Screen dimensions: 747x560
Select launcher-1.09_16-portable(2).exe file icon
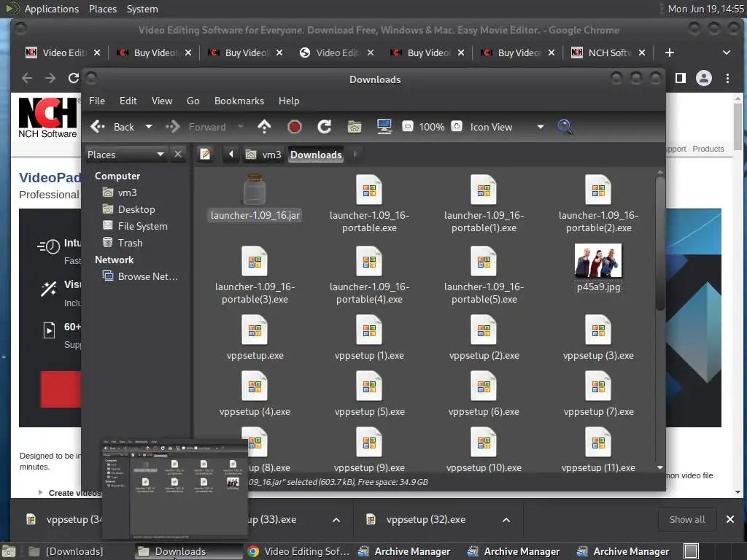click(598, 190)
